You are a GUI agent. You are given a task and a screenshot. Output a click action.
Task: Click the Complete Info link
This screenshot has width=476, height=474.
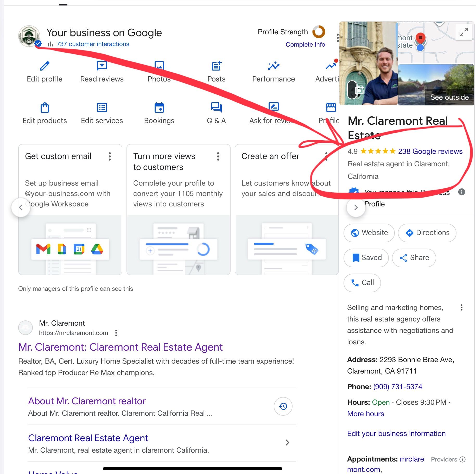305,45
